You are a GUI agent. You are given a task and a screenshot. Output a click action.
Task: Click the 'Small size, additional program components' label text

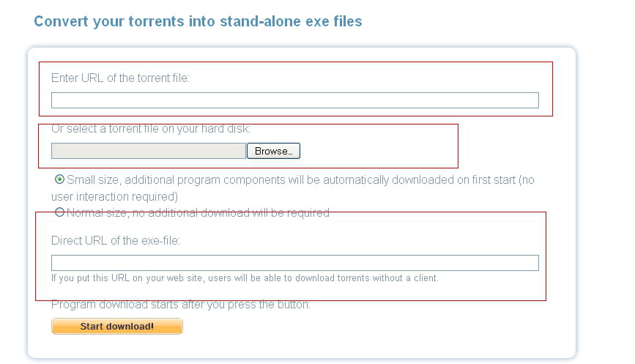(300, 179)
